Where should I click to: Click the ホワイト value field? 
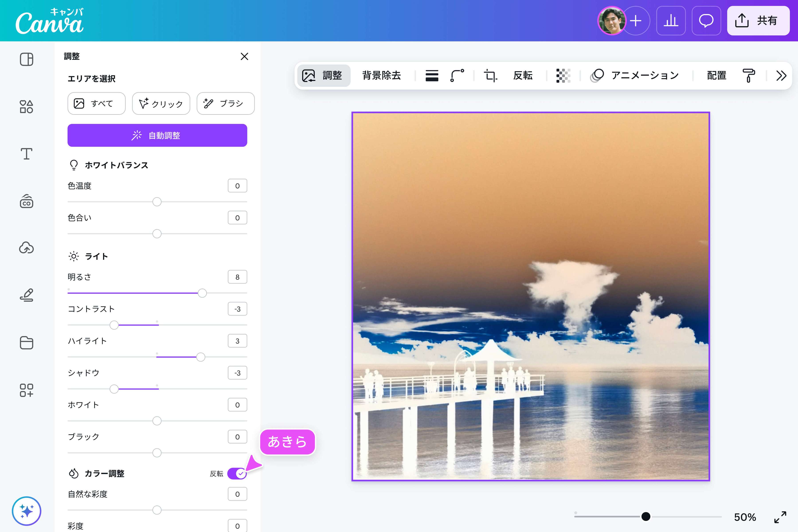tap(237, 405)
